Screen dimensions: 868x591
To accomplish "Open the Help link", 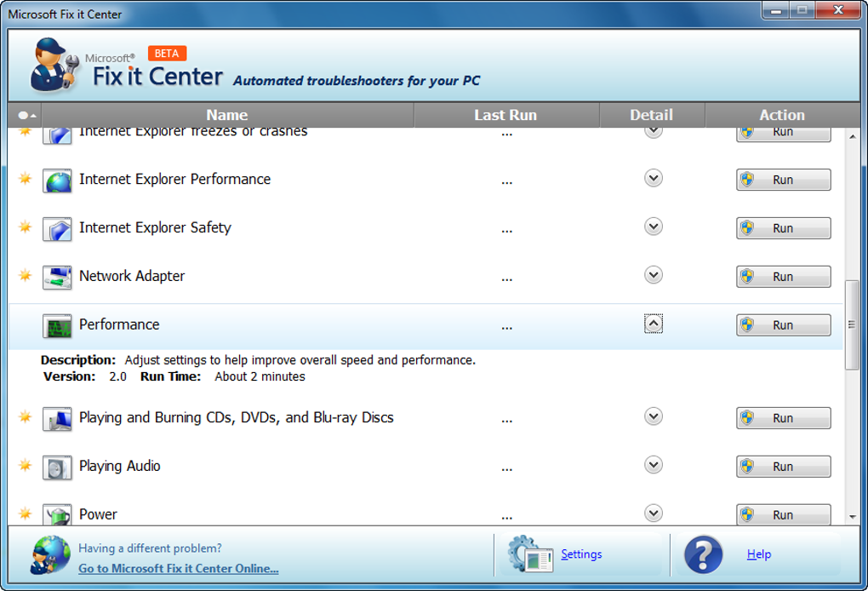I will (759, 554).
